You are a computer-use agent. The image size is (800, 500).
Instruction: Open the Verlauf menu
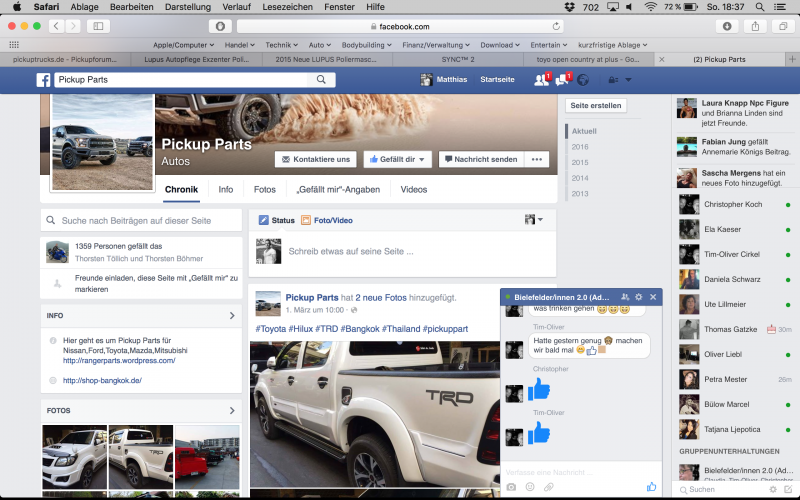click(x=236, y=7)
